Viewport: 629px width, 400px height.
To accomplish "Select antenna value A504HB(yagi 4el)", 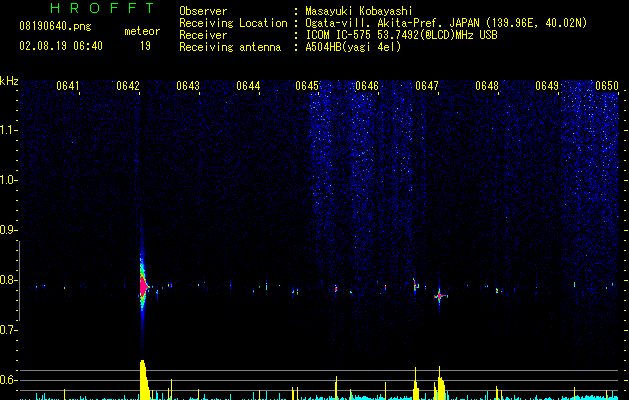I will (x=353, y=47).
